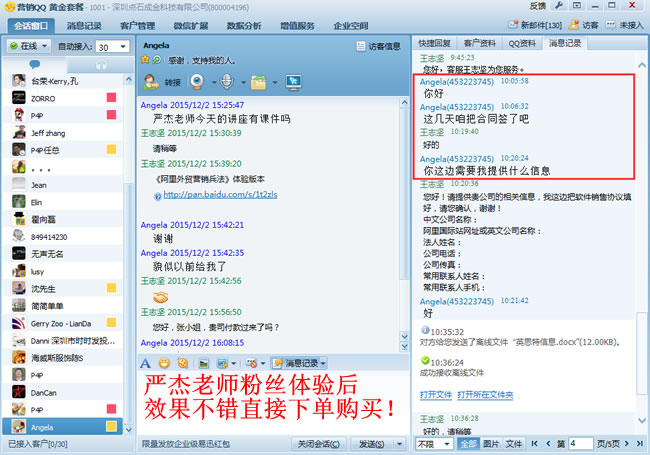Click the search icon beside the star

pyautogui.click(x=157, y=60)
